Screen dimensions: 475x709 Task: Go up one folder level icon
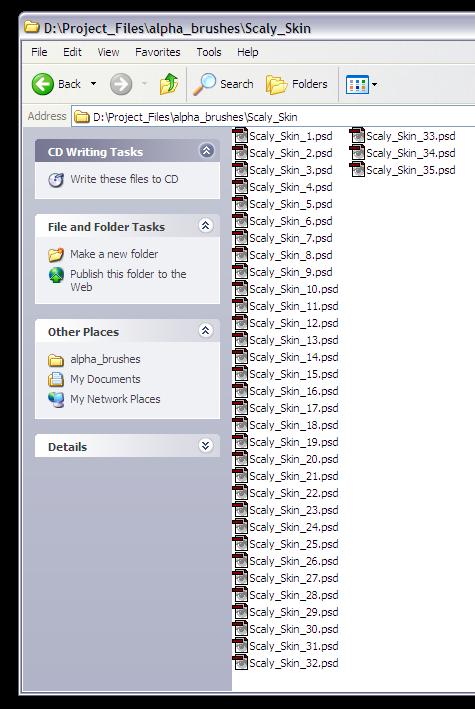pos(169,84)
